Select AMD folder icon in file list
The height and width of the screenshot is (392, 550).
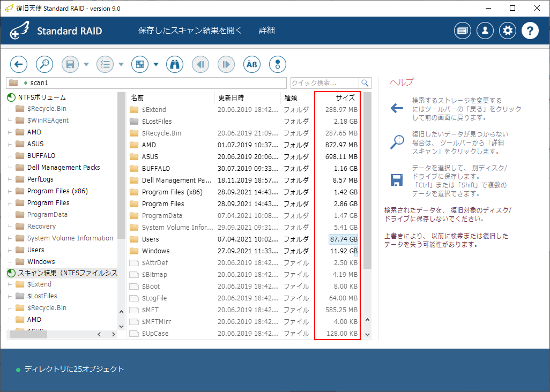point(134,145)
